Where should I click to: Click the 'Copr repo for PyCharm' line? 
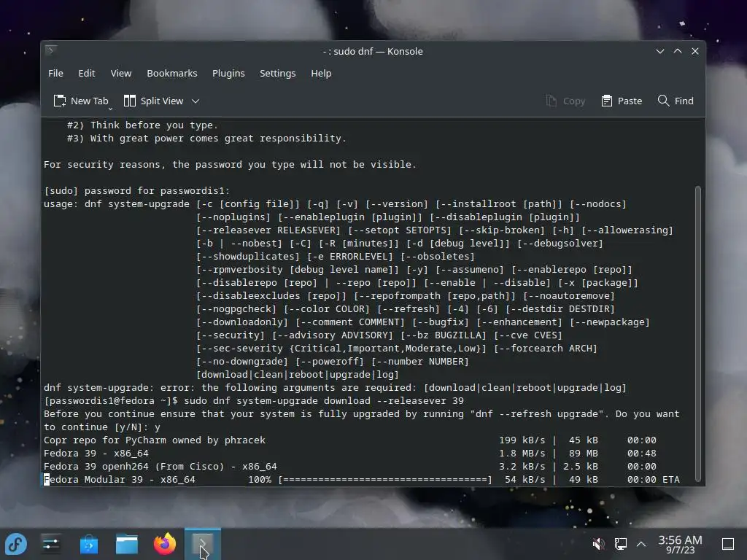pos(350,440)
